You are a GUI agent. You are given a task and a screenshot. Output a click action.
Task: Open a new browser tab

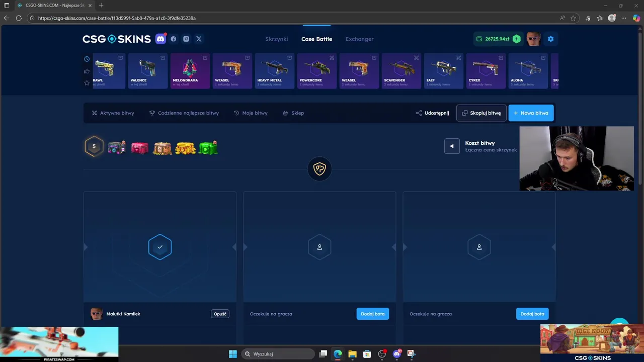(x=101, y=6)
